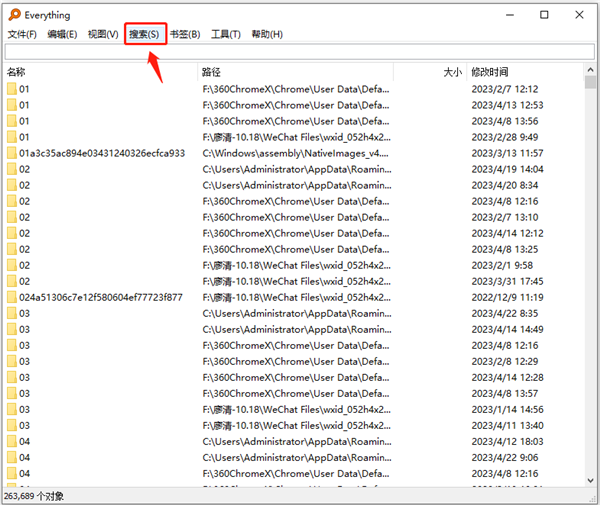Click path C:\Windows\assembly\NativeImages_v4...
The width and height of the screenshot is (600, 505).
point(296,153)
